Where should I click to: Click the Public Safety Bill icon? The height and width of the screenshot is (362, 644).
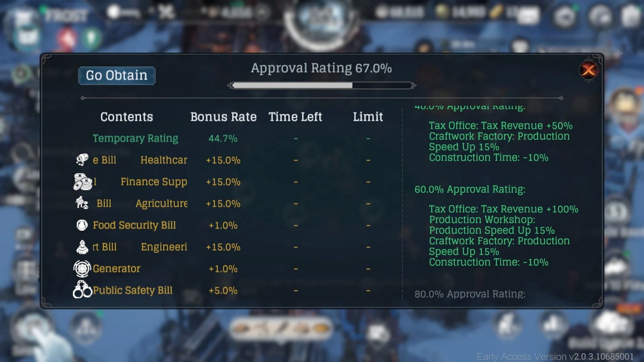pyautogui.click(x=82, y=290)
